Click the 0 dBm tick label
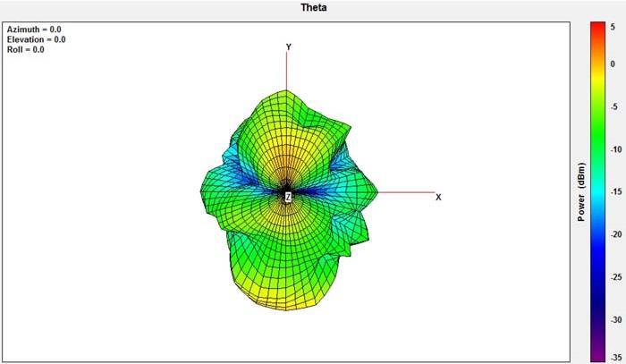The width and height of the screenshot is (626, 364). [x=613, y=63]
